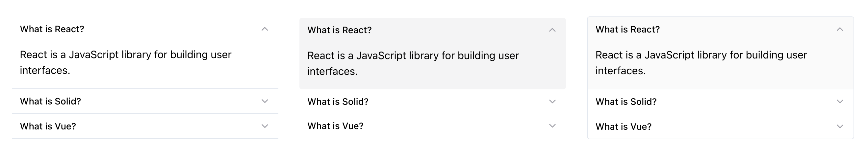This screenshot has width=868, height=159.
Task: Open "What is Vue?" title in middle accordion
Action: 336,126
